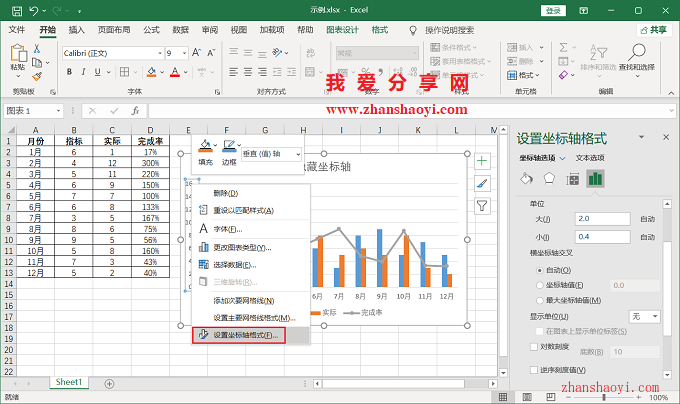Open the 插入 ribbon tab

[x=76, y=30]
